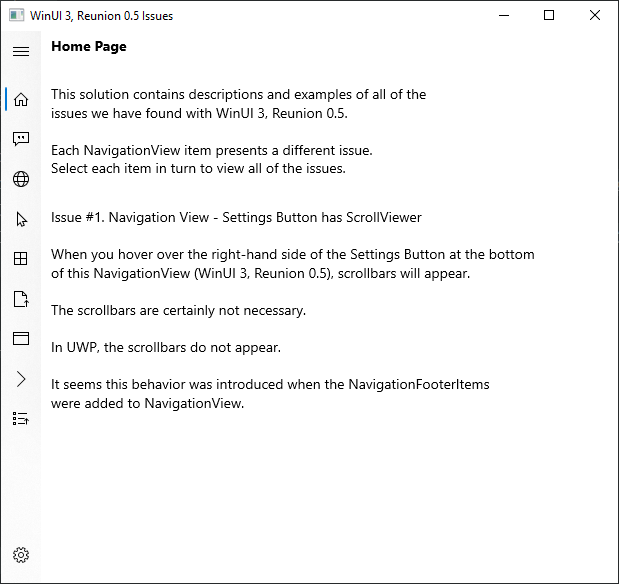Click the Home Page heading
This screenshot has height=584, width=619.
[x=89, y=47]
